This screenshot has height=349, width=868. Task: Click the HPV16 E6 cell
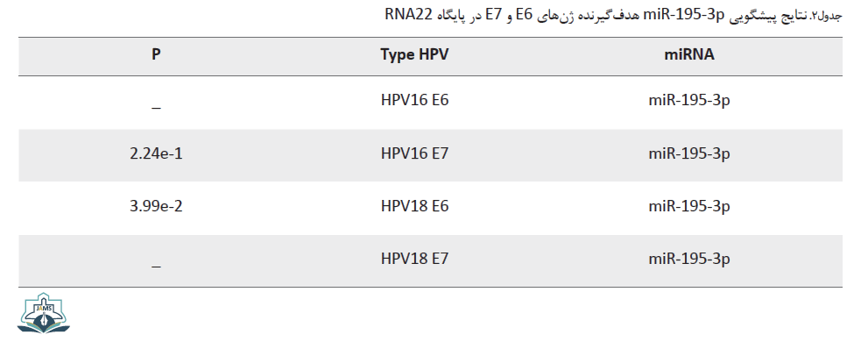[x=414, y=100]
